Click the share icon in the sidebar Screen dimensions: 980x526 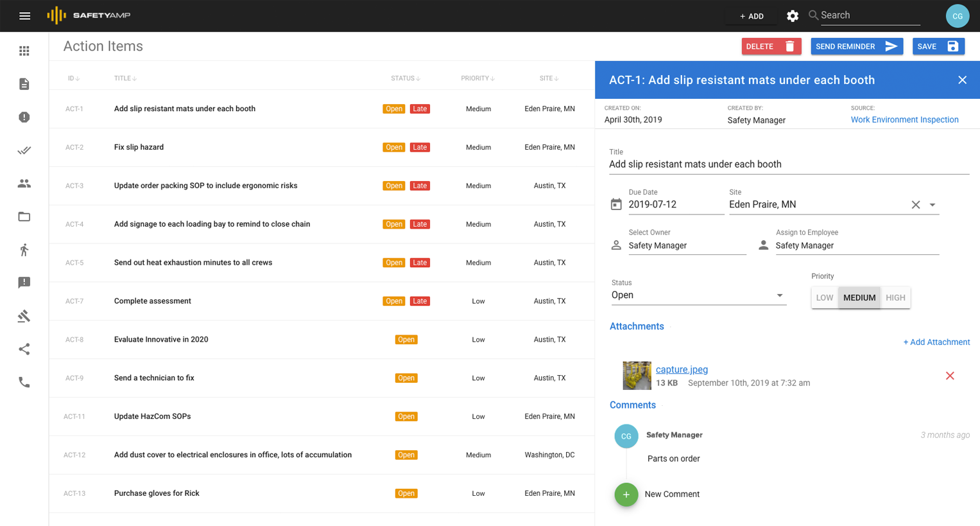click(24, 349)
